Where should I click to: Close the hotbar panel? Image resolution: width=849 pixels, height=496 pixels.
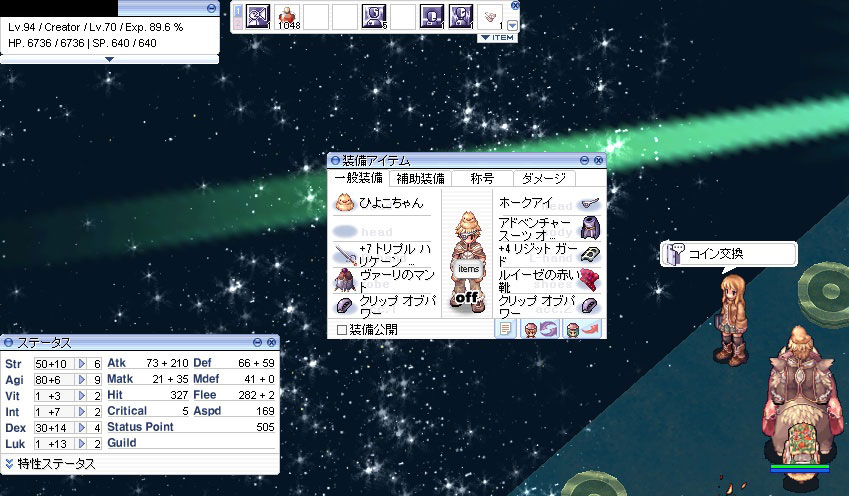pyautogui.click(x=515, y=5)
